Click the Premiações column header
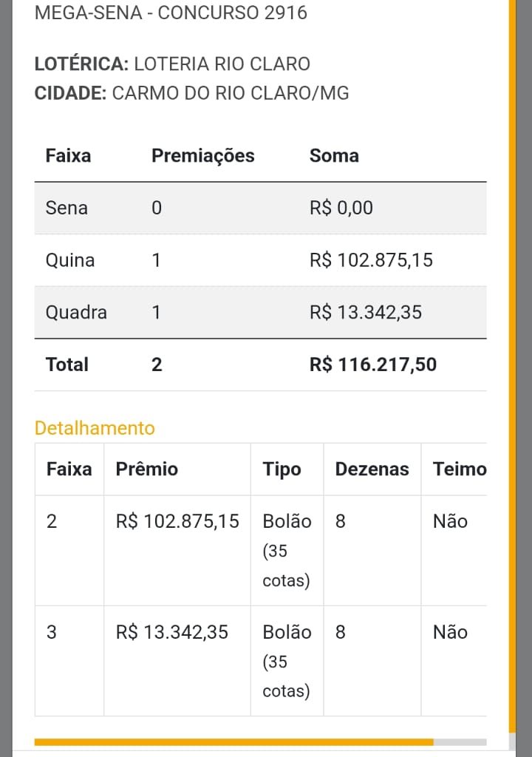The height and width of the screenshot is (757, 532). pos(202,156)
